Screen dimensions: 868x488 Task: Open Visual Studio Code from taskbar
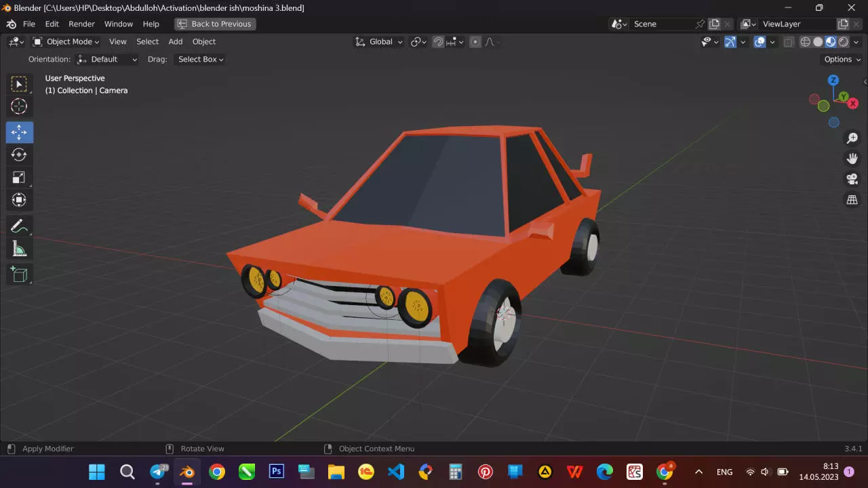click(396, 471)
